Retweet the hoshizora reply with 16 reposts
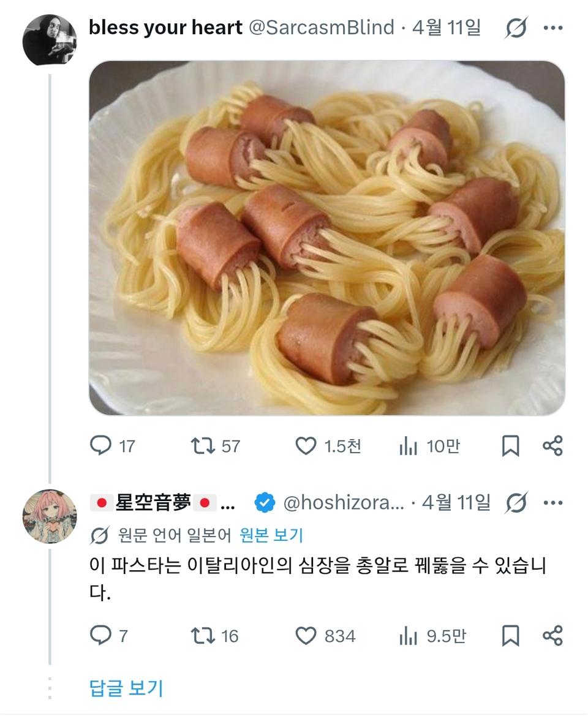 click(x=203, y=636)
